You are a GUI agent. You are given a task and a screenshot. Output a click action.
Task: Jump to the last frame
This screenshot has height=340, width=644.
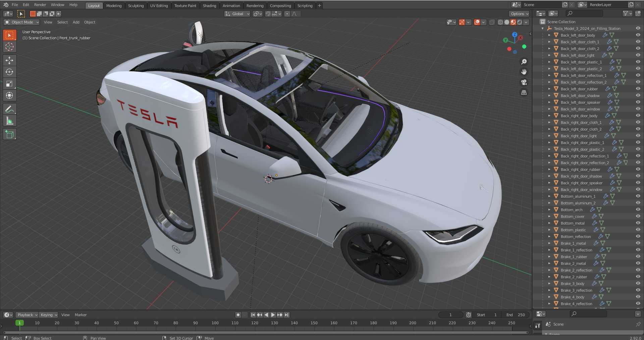tap(286, 315)
